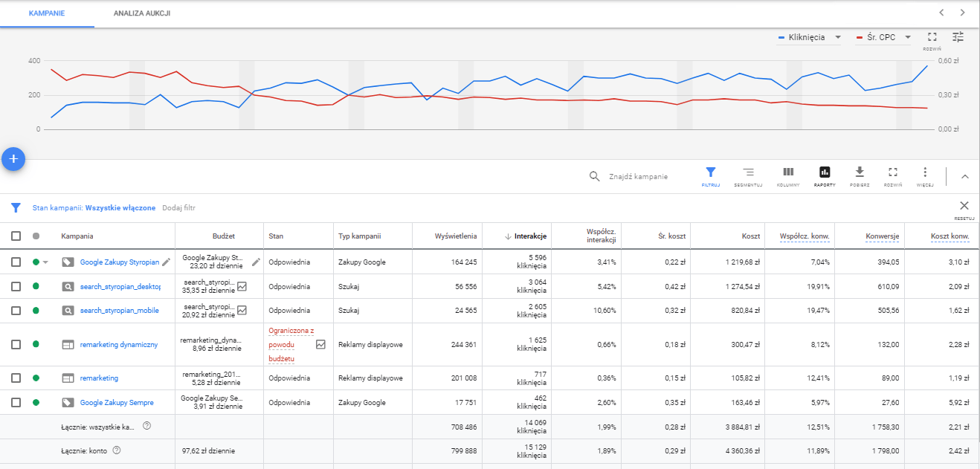980x469 pixels.
Task: Expand chart with the Rozwiń icon
Action: tap(932, 37)
